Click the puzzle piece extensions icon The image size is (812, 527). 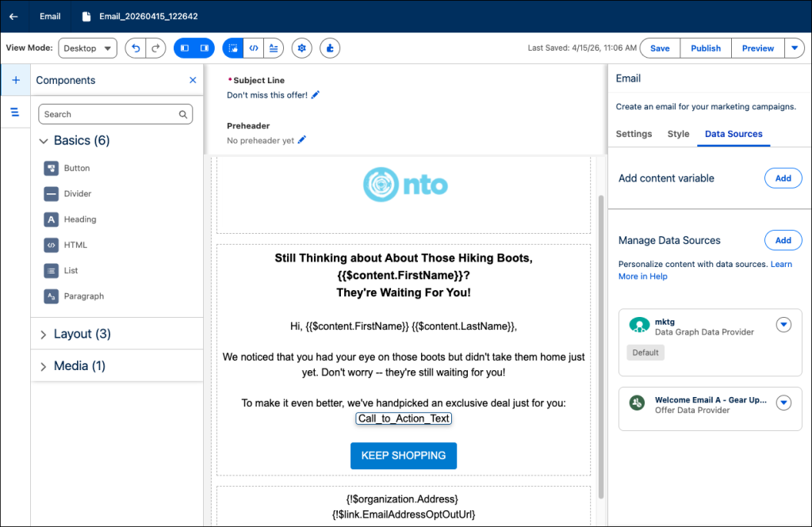(330, 48)
